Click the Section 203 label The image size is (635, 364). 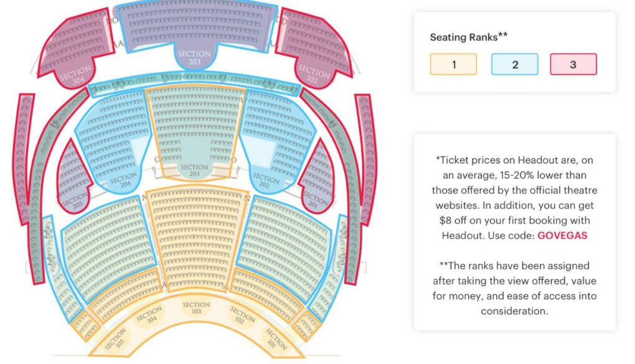(x=194, y=170)
